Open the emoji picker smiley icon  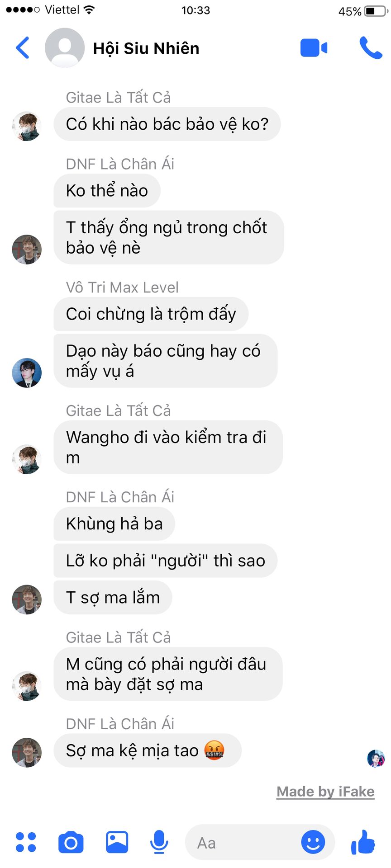click(x=313, y=842)
